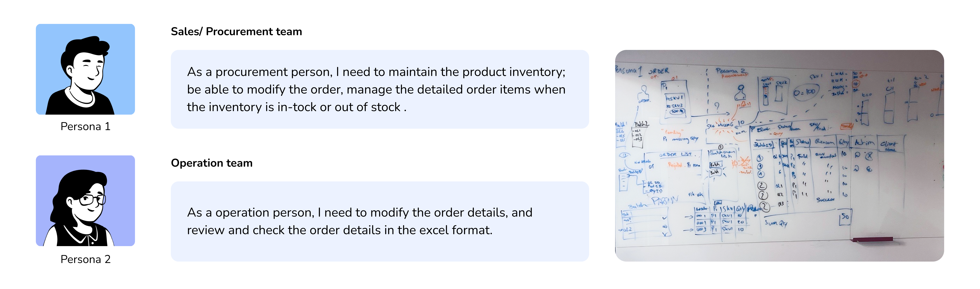Image resolution: width=980 pixels, height=289 pixels.
Task: Click the Operation team heading
Action: point(212,163)
